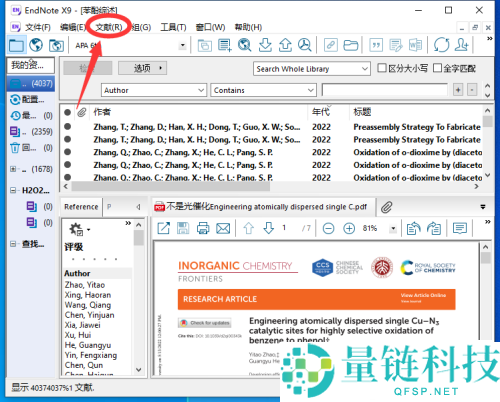Screen dimensions: 500x402
Task: Click Import download-arrow icon
Action: 265,45
